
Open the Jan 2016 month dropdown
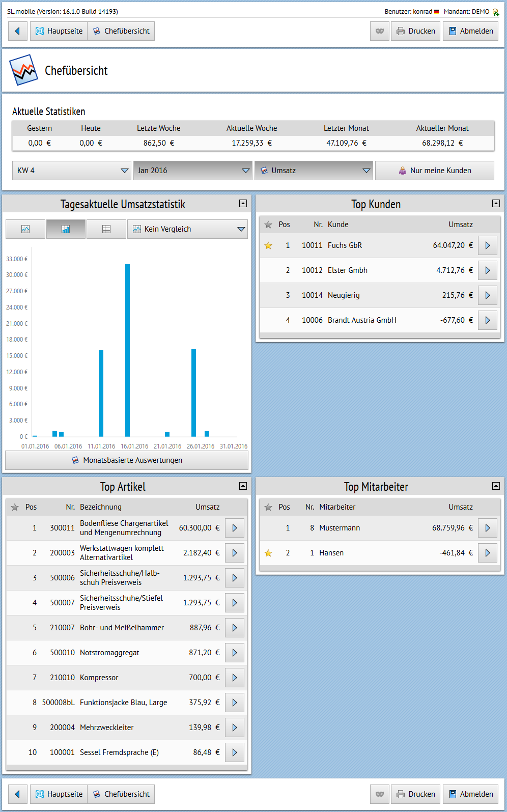(193, 171)
